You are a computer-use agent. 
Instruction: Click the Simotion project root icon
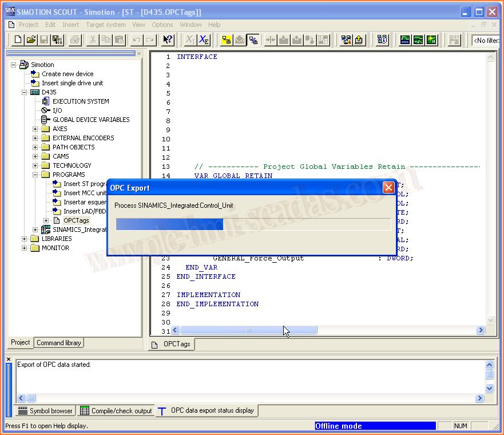click(x=24, y=65)
